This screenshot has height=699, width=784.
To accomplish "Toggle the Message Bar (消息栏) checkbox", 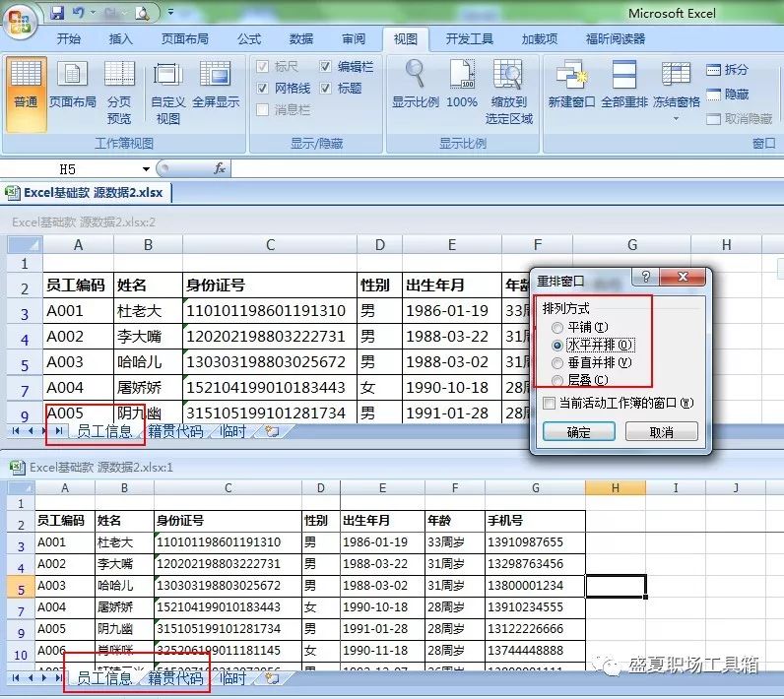I will point(262,109).
